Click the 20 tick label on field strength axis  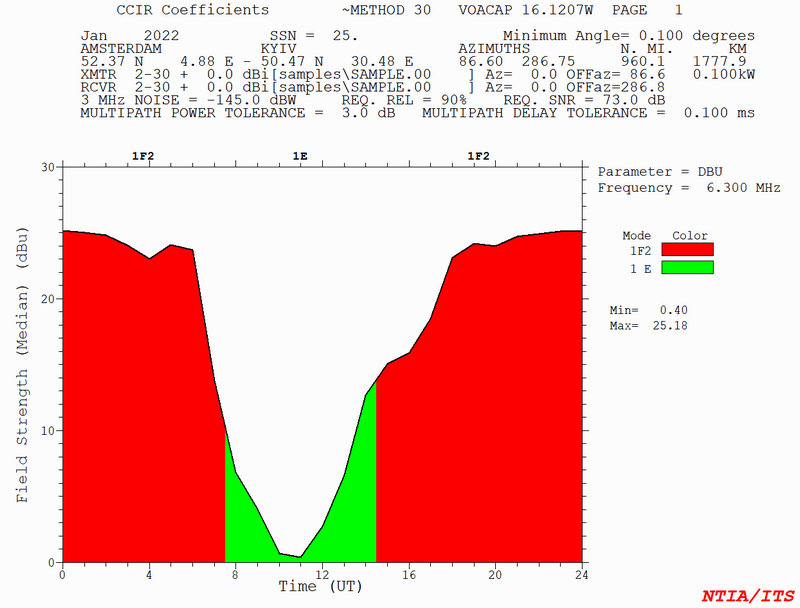tap(48, 299)
